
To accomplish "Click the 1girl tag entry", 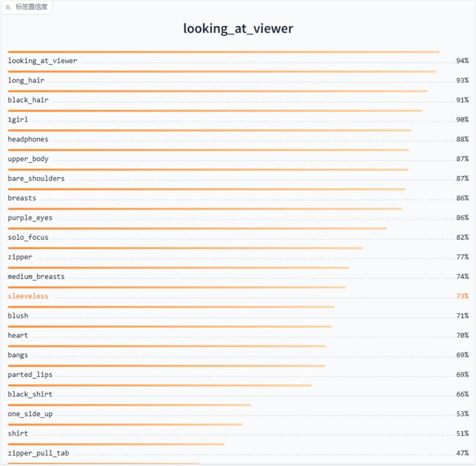I will (239, 119).
